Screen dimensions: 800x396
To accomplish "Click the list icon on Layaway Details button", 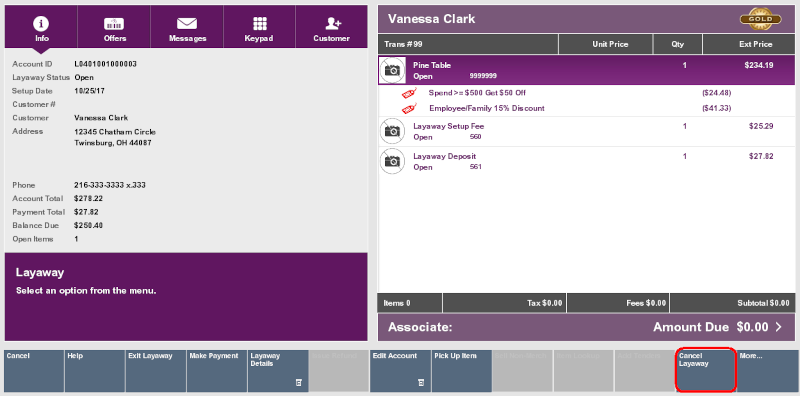I will point(299,382).
